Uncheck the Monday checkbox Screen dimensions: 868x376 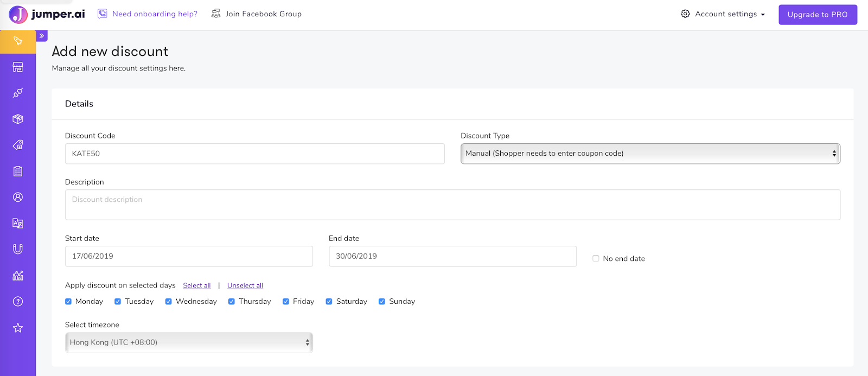68,302
